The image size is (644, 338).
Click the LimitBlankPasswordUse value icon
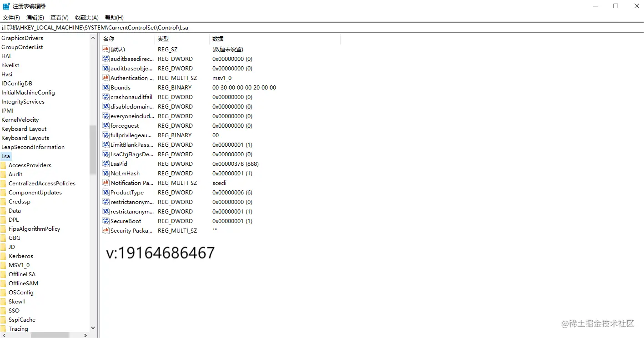tap(106, 145)
